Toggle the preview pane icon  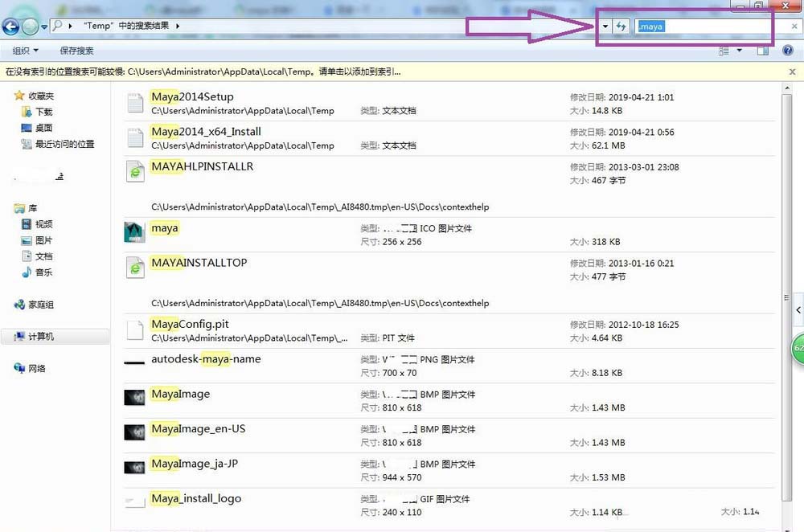click(x=762, y=51)
